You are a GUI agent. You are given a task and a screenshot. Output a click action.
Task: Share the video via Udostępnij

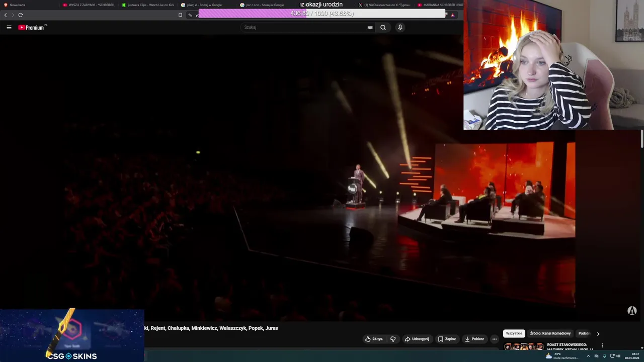[417, 339]
